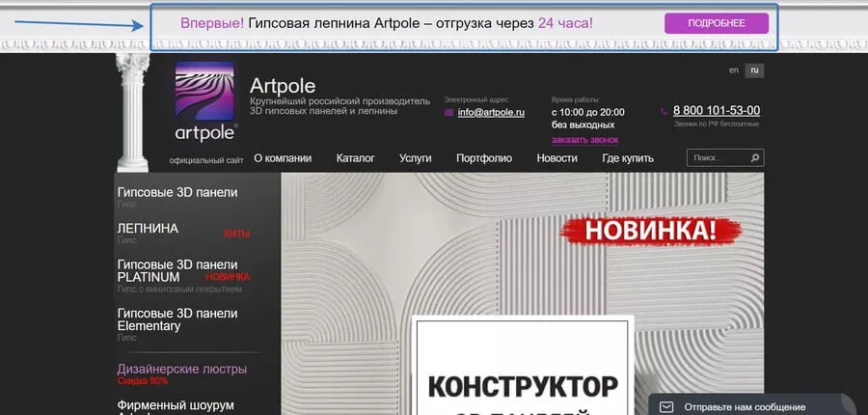Click the chat widget envelope icon
The width and height of the screenshot is (868, 415).
[667, 407]
